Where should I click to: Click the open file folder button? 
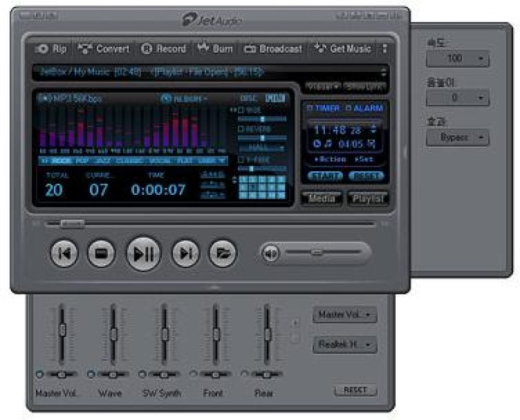tap(223, 253)
